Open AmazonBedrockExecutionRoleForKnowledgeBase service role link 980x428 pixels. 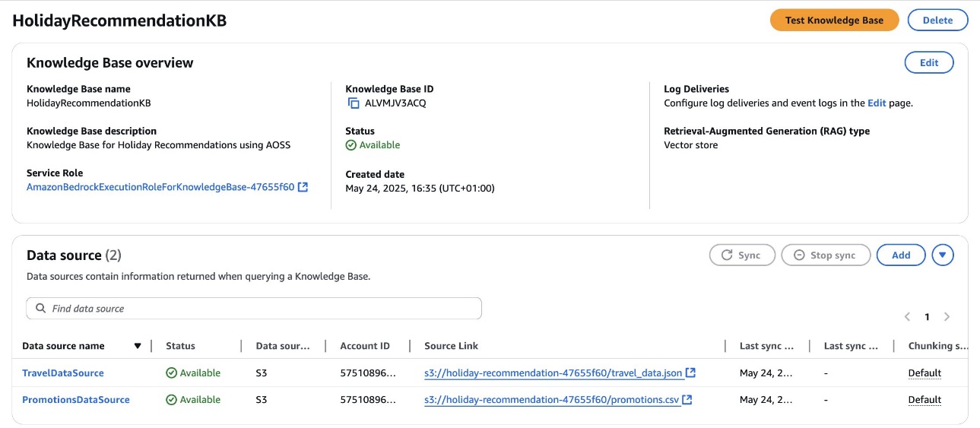coord(160,187)
